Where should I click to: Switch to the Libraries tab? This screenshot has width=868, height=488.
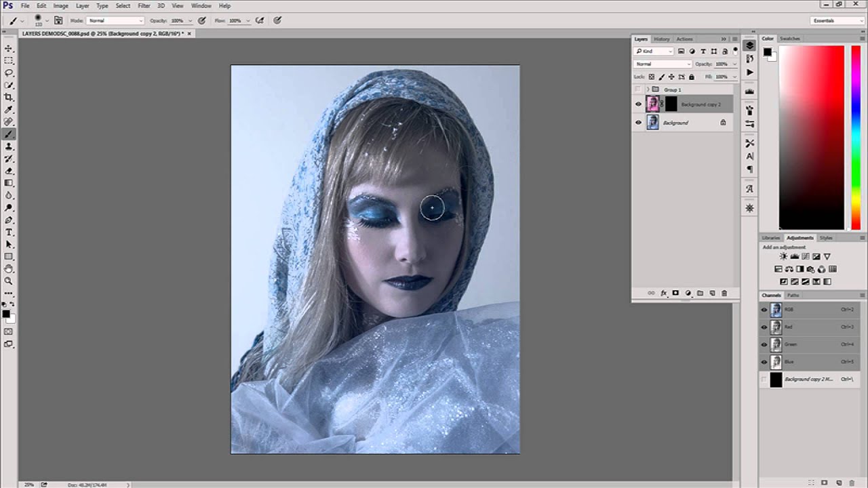coord(771,238)
